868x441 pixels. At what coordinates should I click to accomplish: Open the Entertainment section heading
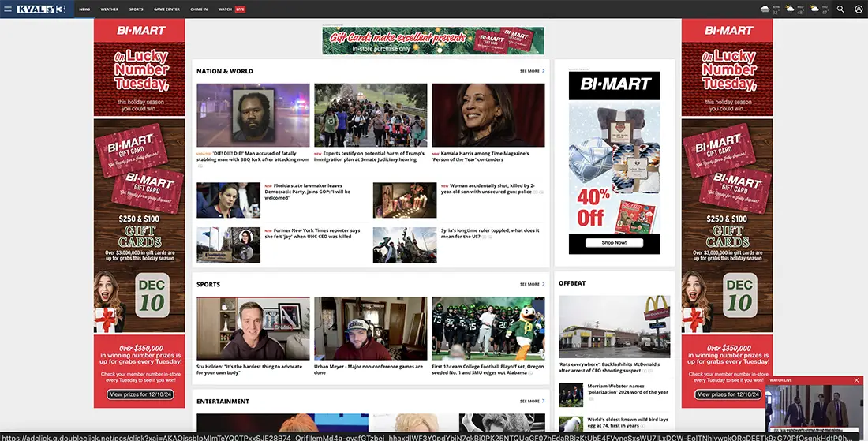[x=223, y=402]
